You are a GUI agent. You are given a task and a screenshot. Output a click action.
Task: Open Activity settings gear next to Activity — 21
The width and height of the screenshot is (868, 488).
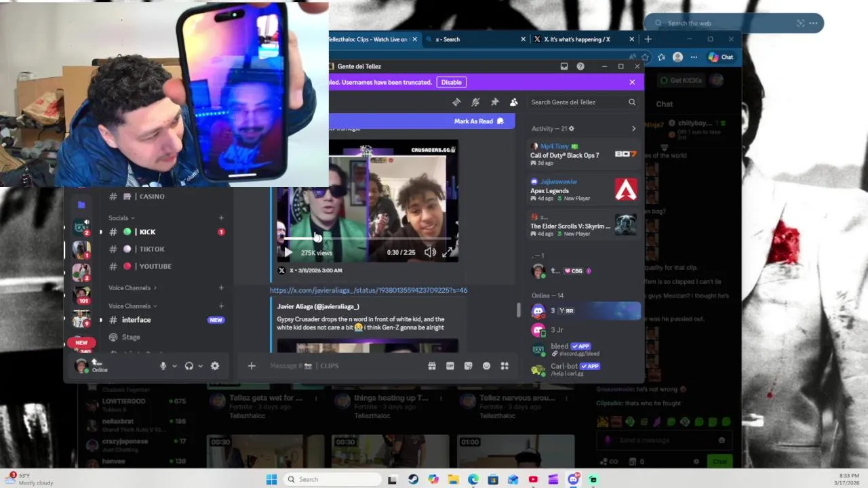click(571, 129)
